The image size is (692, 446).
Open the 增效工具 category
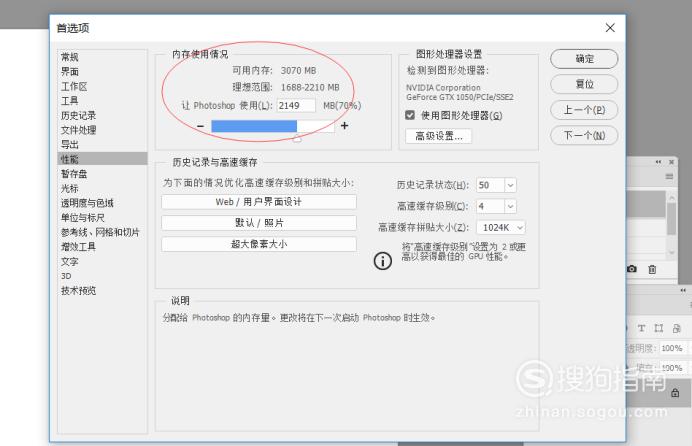tap(79, 247)
